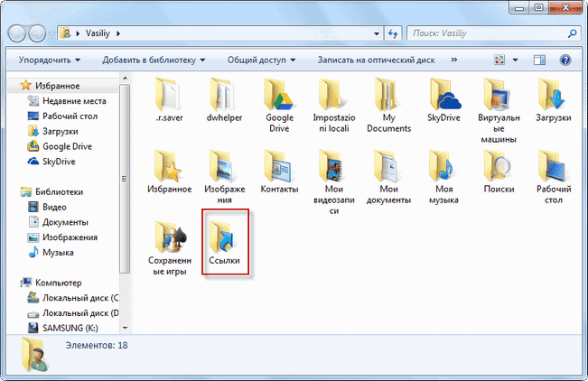Select the Виртуальные машины folder
This screenshot has height=381, width=588.
(x=499, y=111)
